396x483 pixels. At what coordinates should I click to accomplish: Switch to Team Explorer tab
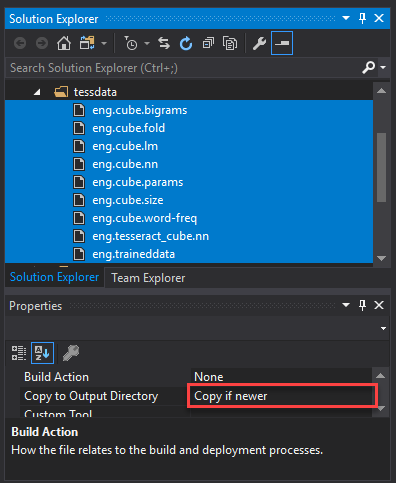click(x=148, y=278)
